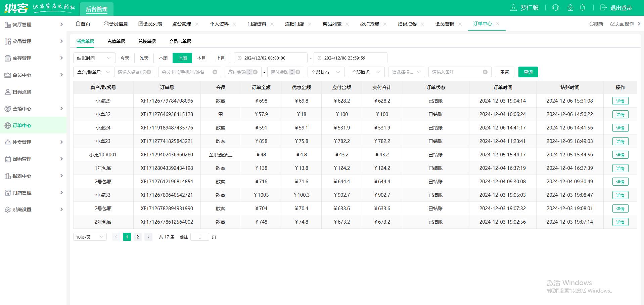Screen dimensions: 644x305
Task: Close the 门店资料 tab
Action: [x=272, y=24]
